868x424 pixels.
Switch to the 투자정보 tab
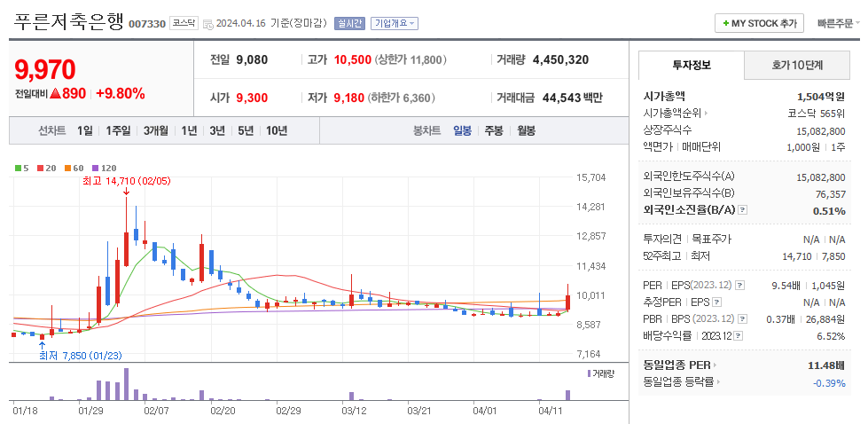[x=692, y=65]
